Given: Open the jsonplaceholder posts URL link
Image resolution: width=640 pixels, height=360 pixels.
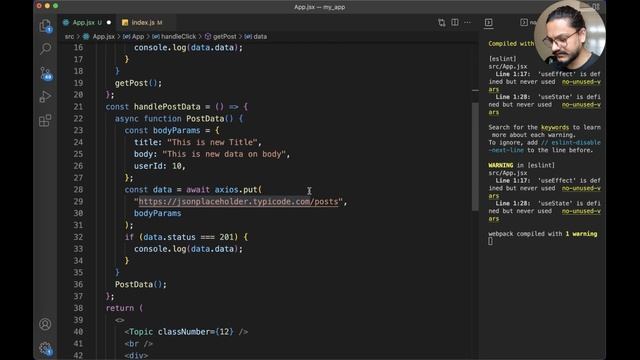Looking at the screenshot, I should point(238,202).
